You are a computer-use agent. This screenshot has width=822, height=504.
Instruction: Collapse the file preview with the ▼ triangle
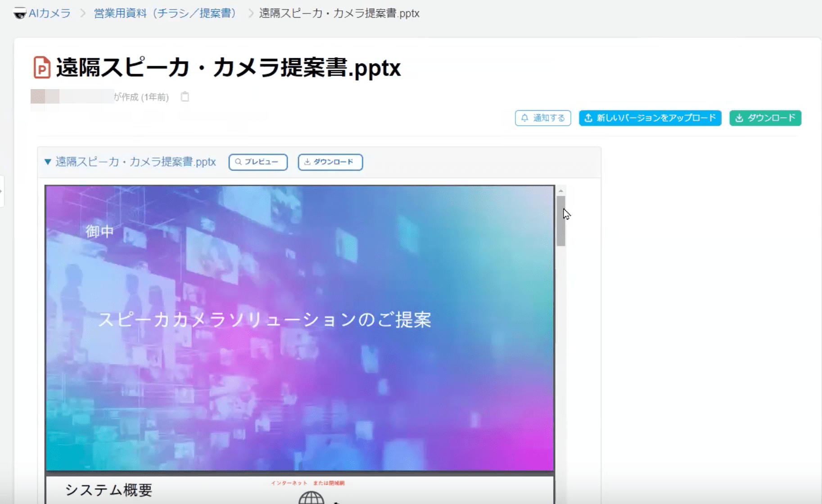pos(47,162)
